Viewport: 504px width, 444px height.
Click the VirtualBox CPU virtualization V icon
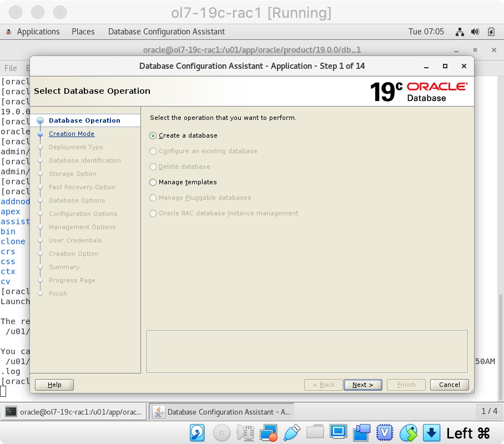(385, 433)
